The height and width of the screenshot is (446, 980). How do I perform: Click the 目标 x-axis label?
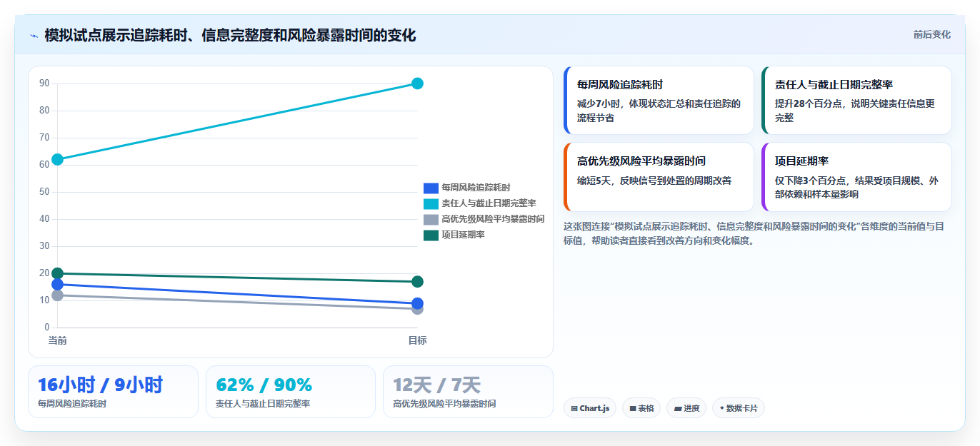pyautogui.click(x=417, y=340)
